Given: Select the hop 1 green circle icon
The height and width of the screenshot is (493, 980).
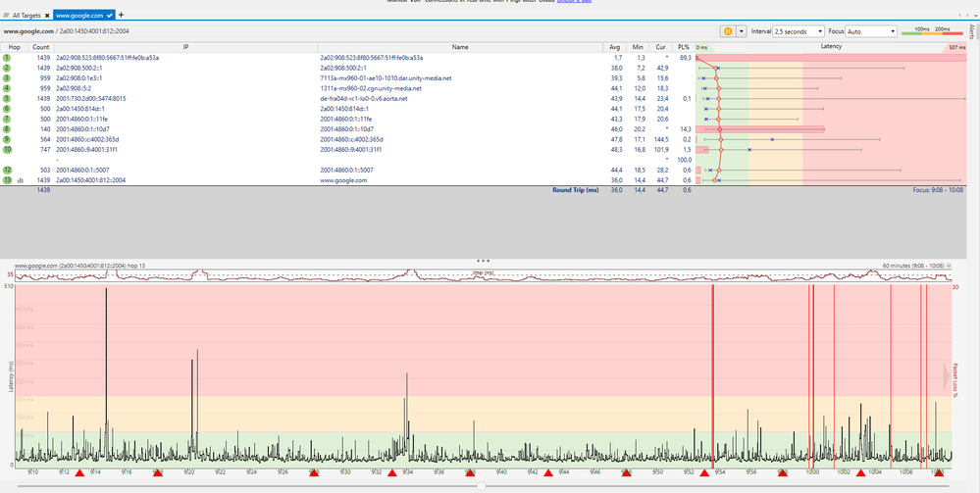Looking at the screenshot, I should point(7,58).
